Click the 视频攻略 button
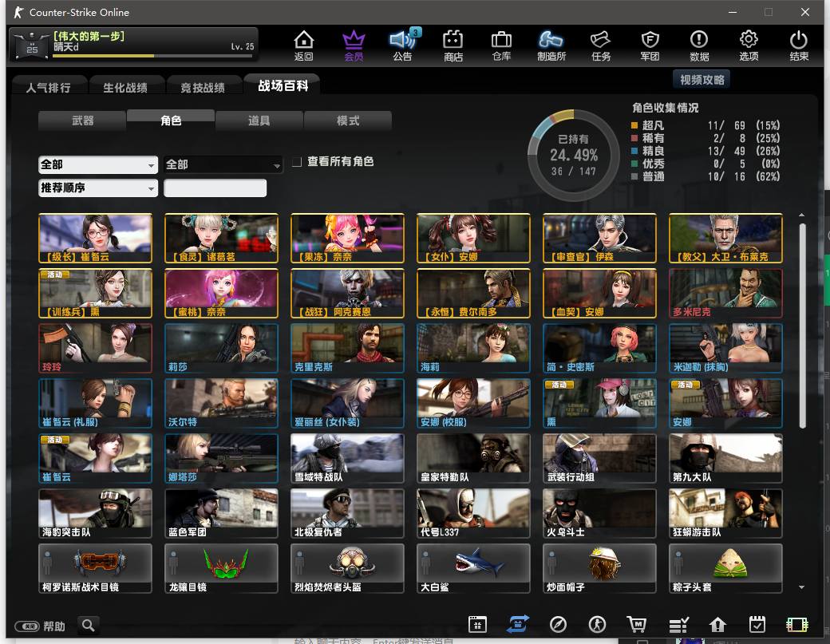This screenshot has width=830, height=644. (702, 79)
